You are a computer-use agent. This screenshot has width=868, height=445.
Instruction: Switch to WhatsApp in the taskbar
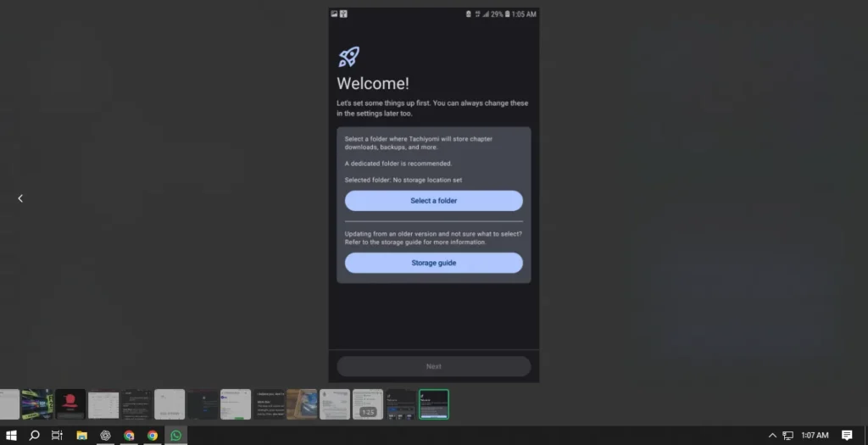[176, 436]
